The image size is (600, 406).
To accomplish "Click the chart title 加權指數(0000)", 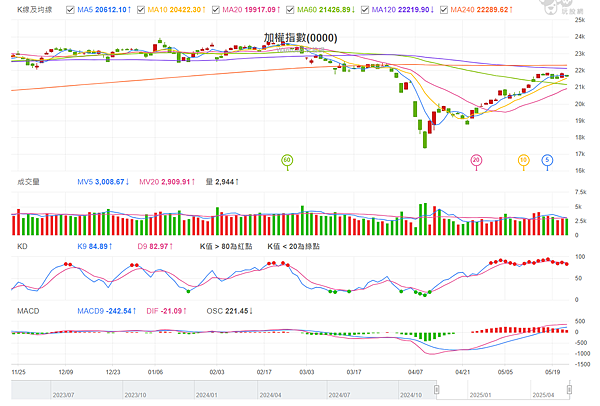I will [x=300, y=38].
